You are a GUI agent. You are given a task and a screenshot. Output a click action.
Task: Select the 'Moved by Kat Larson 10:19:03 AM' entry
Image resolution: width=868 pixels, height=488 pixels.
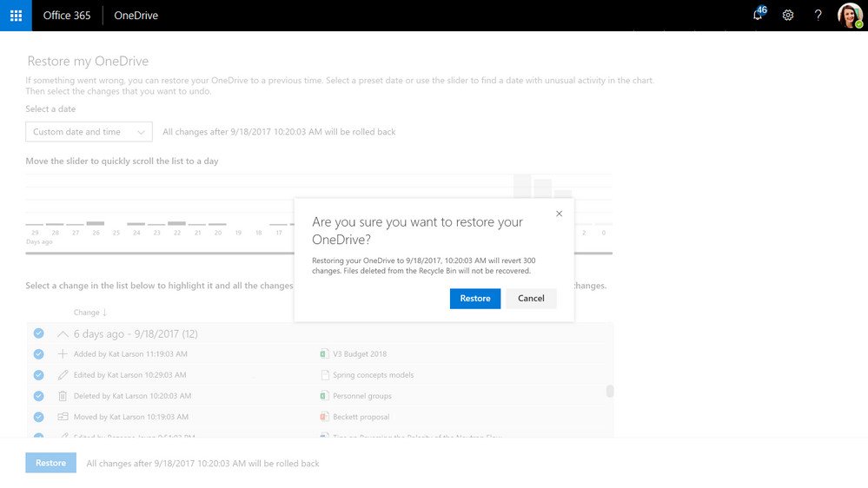(130, 417)
